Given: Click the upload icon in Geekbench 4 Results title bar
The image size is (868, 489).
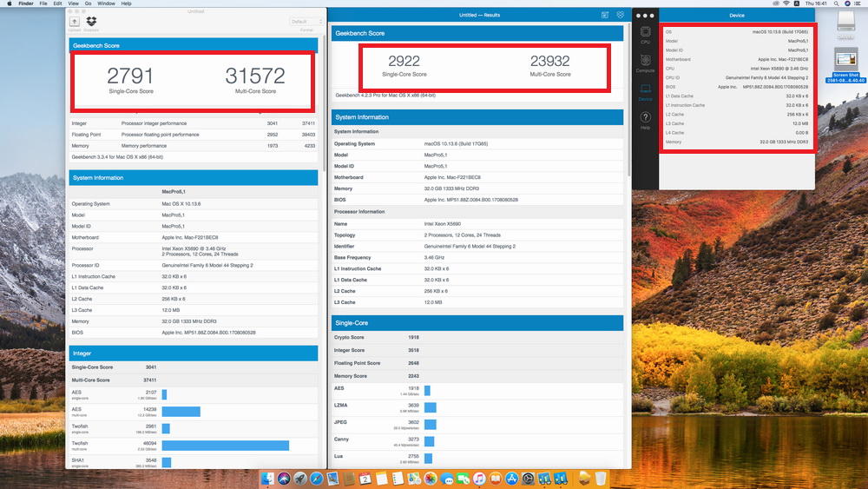Looking at the screenshot, I should click(x=604, y=15).
